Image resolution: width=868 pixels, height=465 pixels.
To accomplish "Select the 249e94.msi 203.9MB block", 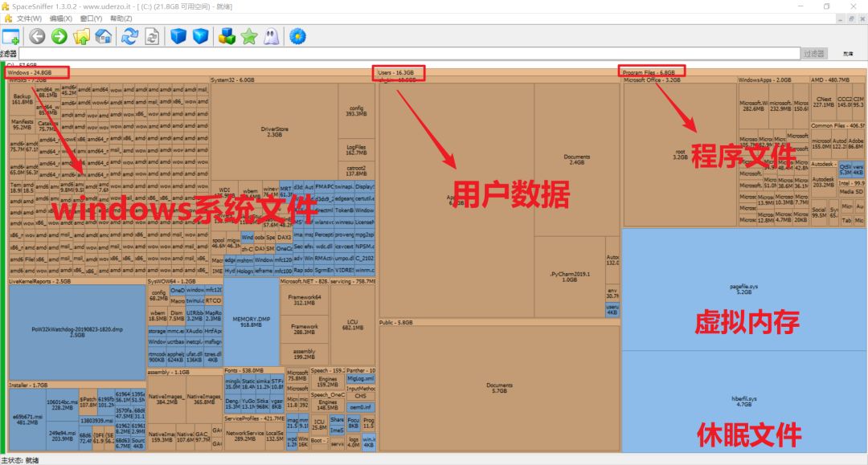I will pyautogui.click(x=62, y=436).
